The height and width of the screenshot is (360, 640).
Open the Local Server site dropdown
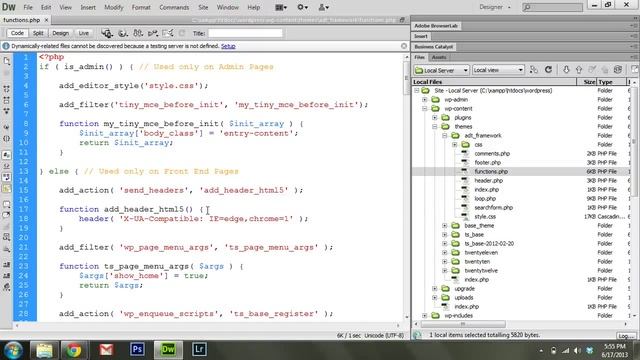[x=441, y=70]
